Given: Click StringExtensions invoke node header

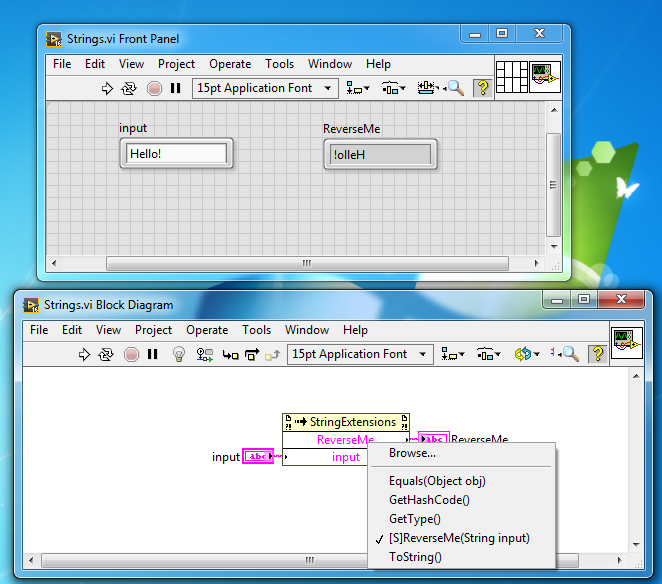Looking at the screenshot, I should 346,422.
